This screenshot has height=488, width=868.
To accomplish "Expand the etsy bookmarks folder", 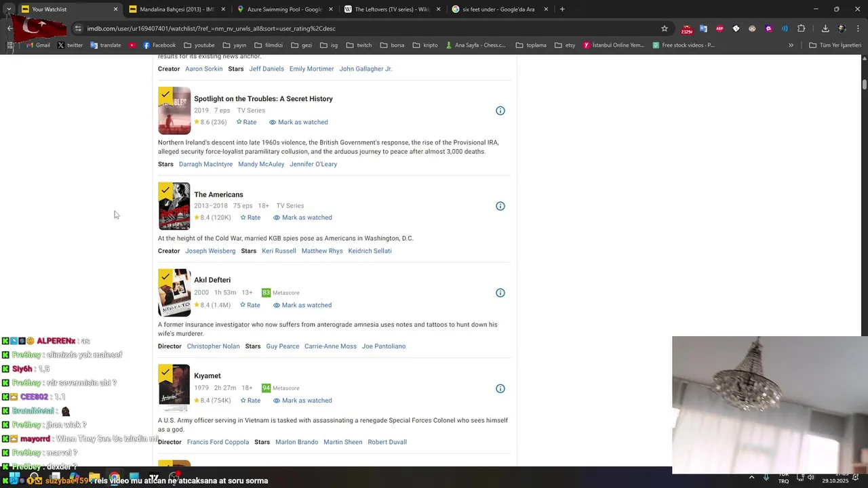I will point(565,45).
